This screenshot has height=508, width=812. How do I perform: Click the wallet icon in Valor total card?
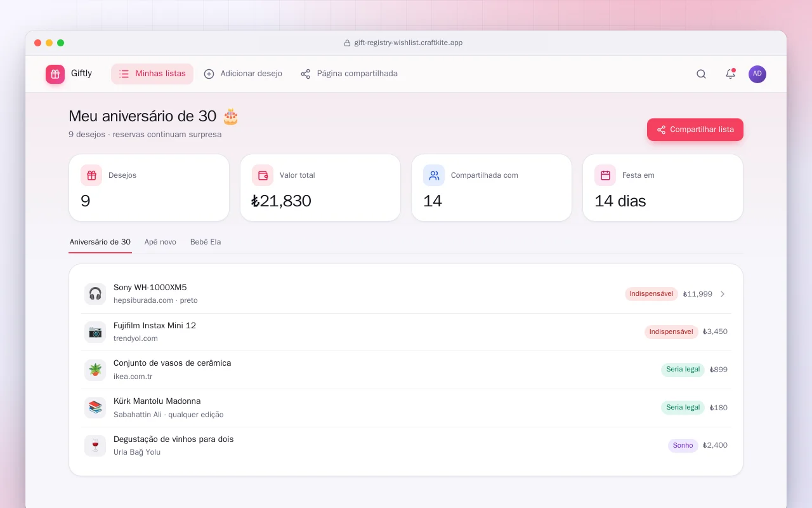tap(263, 175)
